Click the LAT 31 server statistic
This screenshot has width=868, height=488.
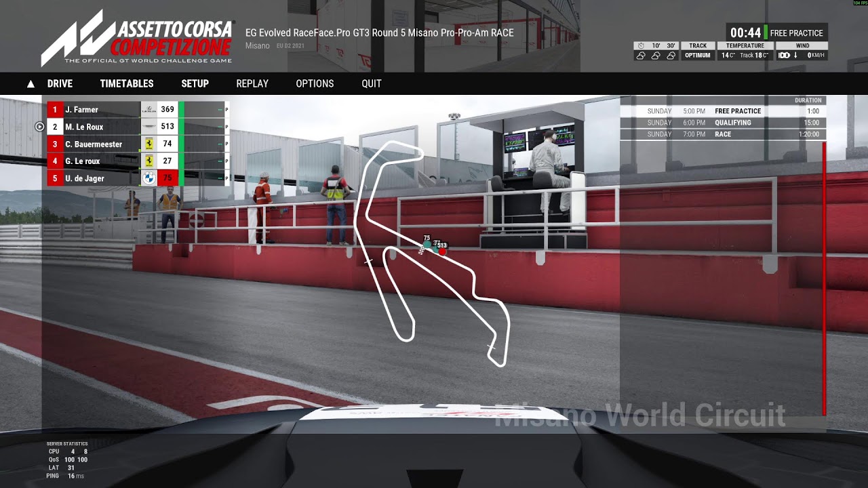point(62,468)
